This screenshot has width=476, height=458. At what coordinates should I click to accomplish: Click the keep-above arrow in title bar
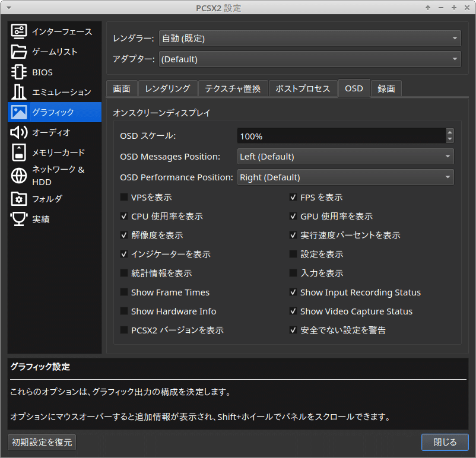(428, 8)
